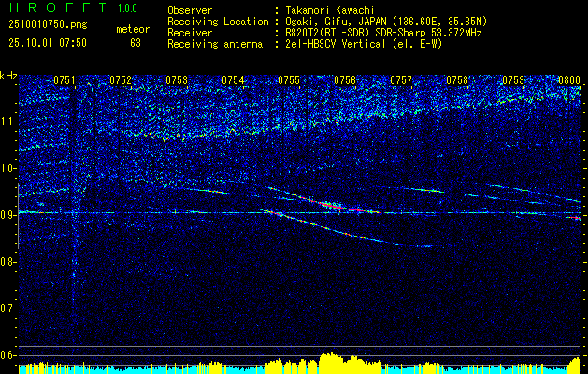Click the 0753 time marker
Screen dimensions: 588x374
tap(177, 80)
